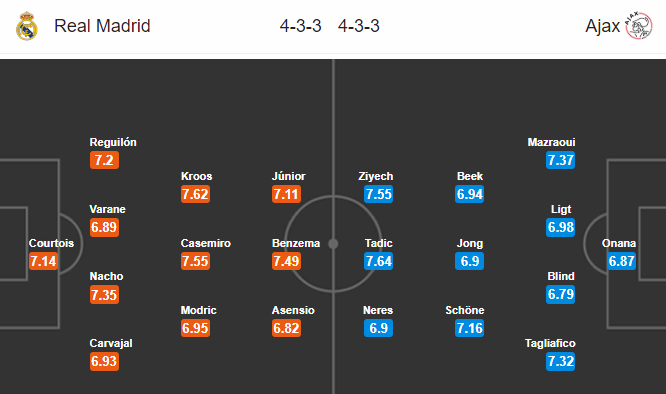Select Casemiro rating 7.55
Image resolution: width=666 pixels, height=394 pixels.
(x=195, y=261)
